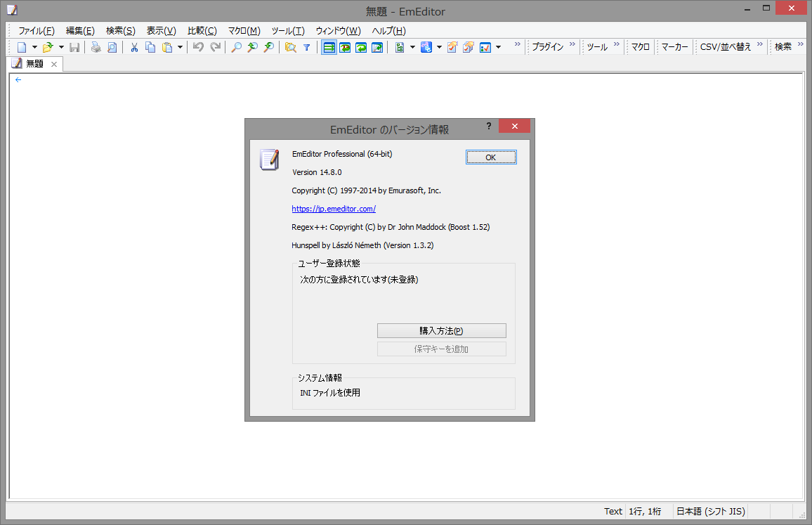The height and width of the screenshot is (525, 812).
Task: Select the Cut tool
Action: pos(134,47)
